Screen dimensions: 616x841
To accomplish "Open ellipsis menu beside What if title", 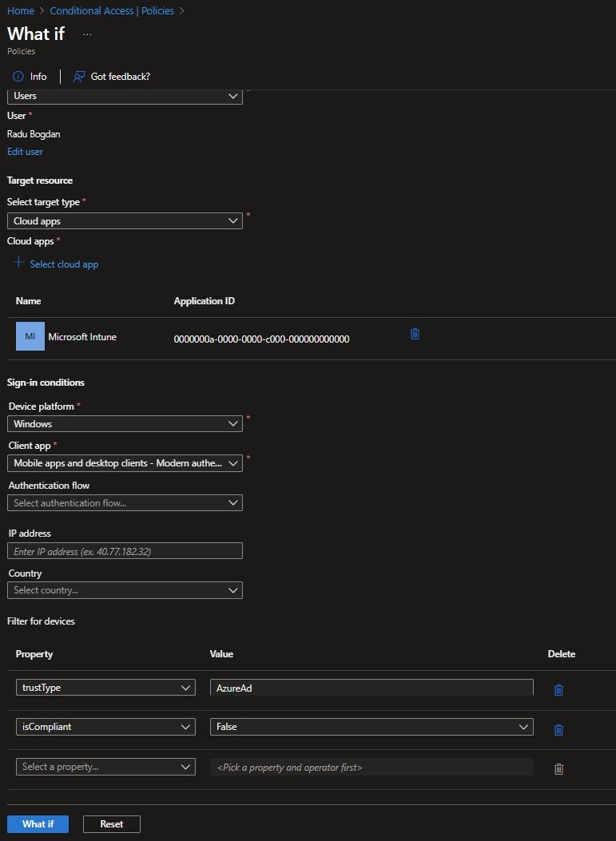I will [x=87, y=35].
